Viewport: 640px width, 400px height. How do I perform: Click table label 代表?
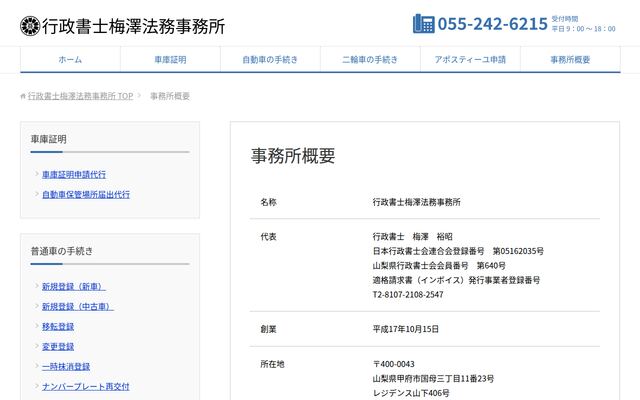pos(269,237)
